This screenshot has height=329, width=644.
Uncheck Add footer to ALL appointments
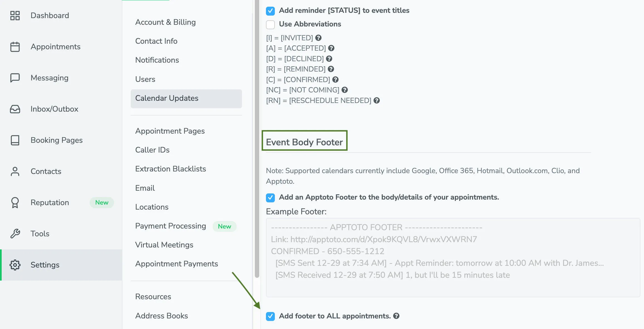[270, 316]
